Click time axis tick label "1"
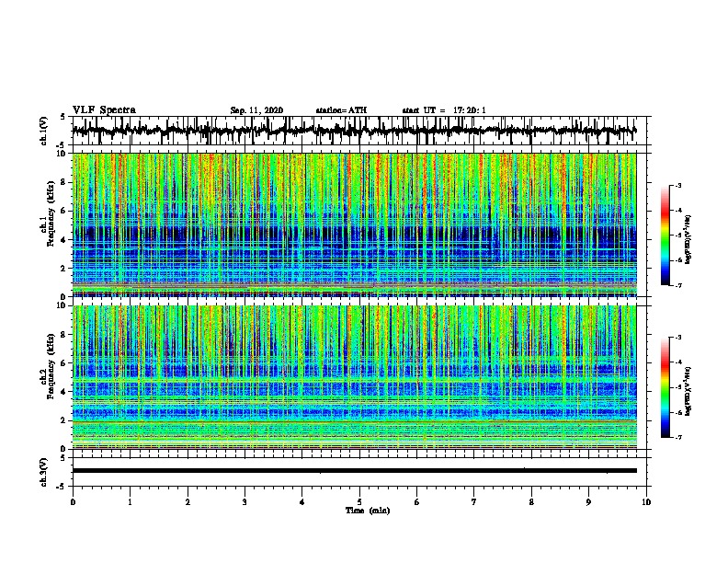The width and height of the screenshot is (728, 563). point(130,502)
